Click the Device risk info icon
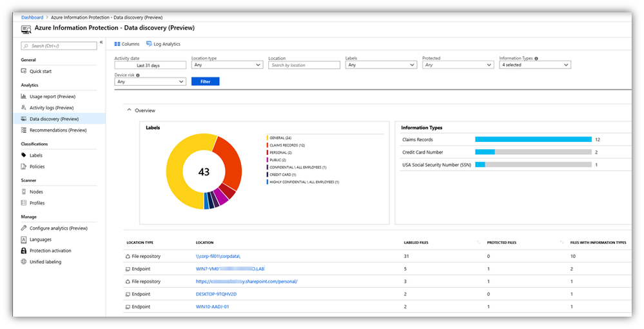 138,75
